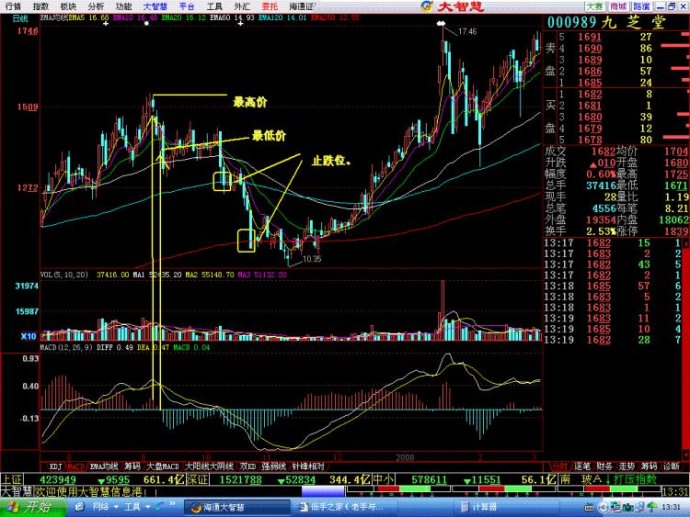Switch to 海通大智慧 taskbar window
The height and width of the screenshot is (517, 690).
click(236, 507)
